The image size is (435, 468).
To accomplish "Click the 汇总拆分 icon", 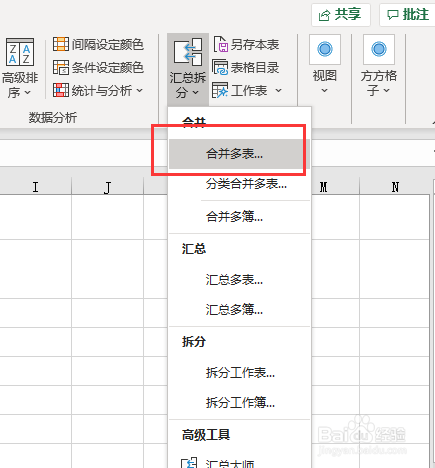I will [x=188, y=52].
